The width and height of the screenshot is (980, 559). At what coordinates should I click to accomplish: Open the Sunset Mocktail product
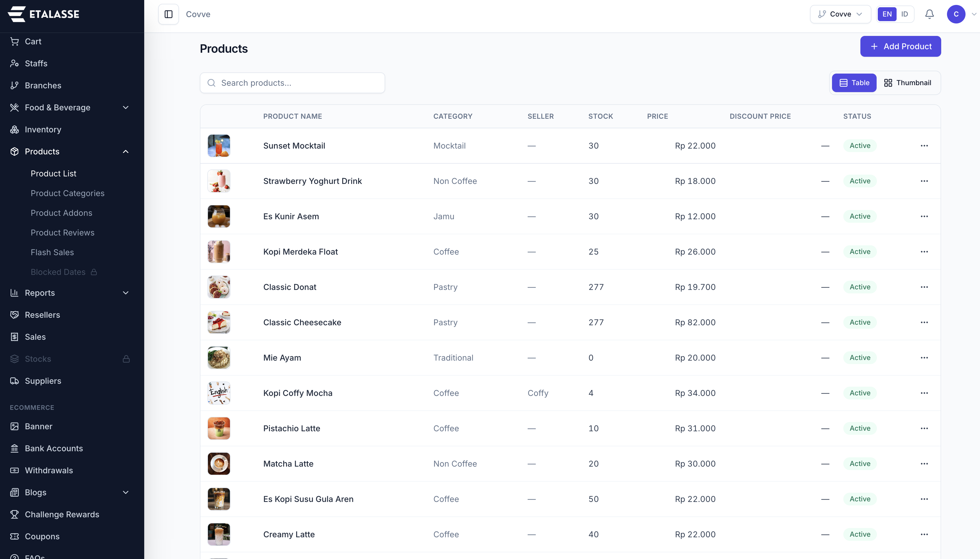pos(294,145)
